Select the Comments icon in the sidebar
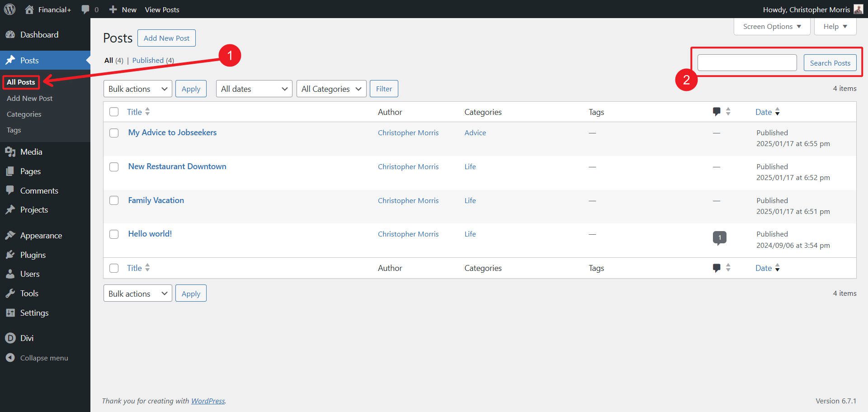The height and width of the screenshot is (412, 868). coord(10,190)
